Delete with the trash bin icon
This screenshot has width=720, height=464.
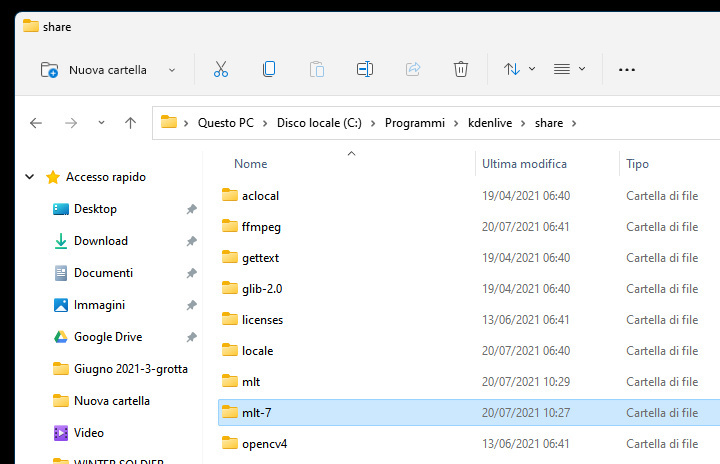(x=461, y=69)
